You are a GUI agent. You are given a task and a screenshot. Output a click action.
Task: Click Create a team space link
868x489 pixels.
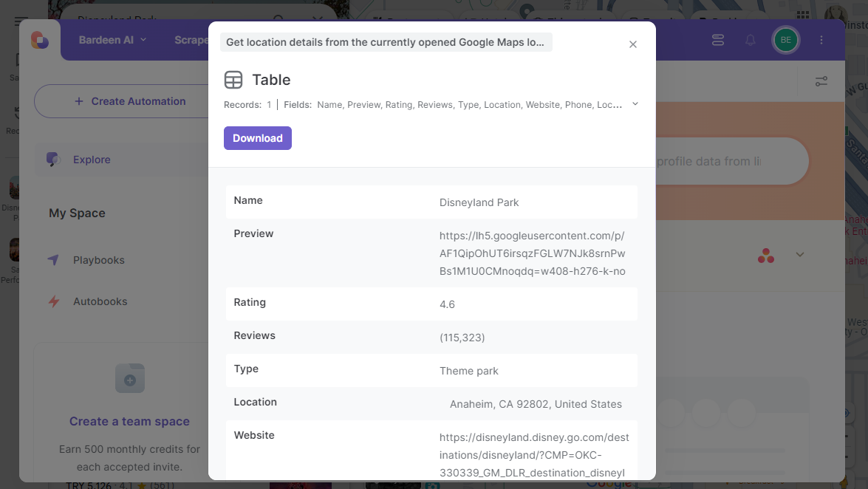(x=129, y=422)
